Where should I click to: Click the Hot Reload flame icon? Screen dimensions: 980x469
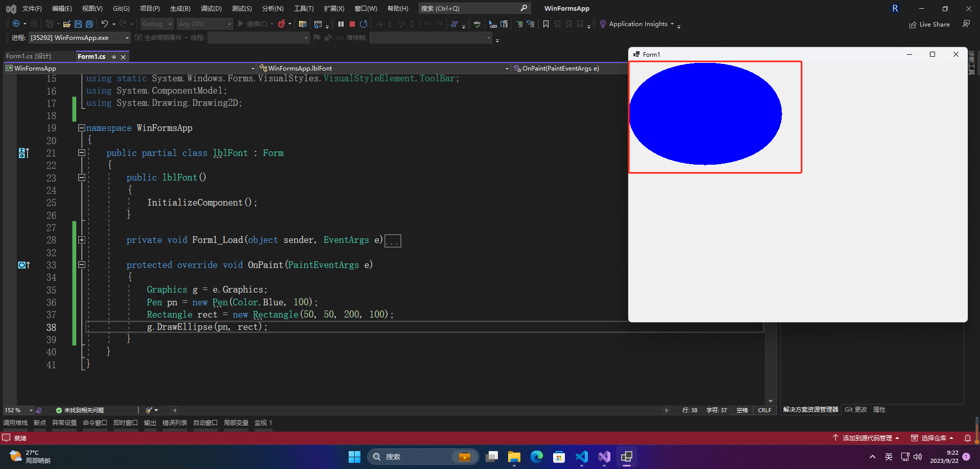[x=282, y=24]
